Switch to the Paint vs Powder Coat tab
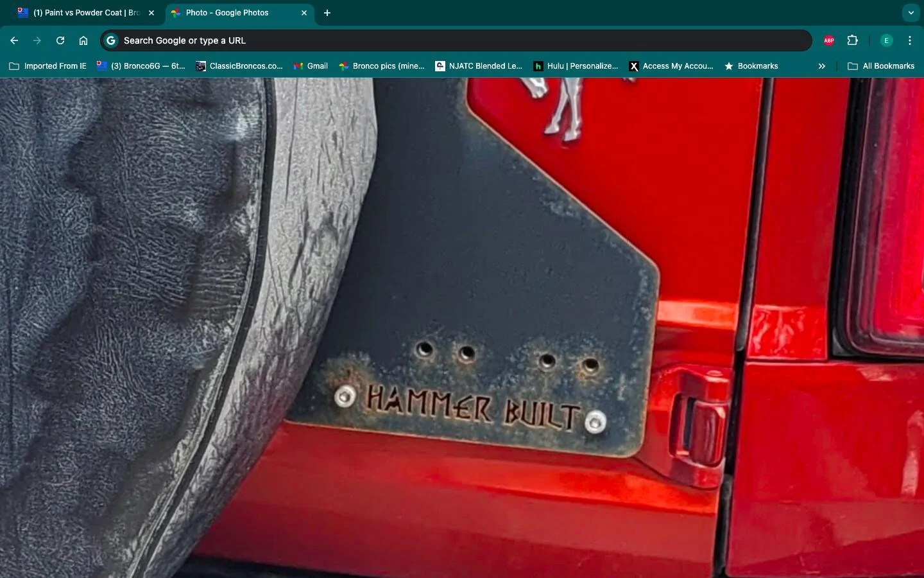 coord(86,13)
